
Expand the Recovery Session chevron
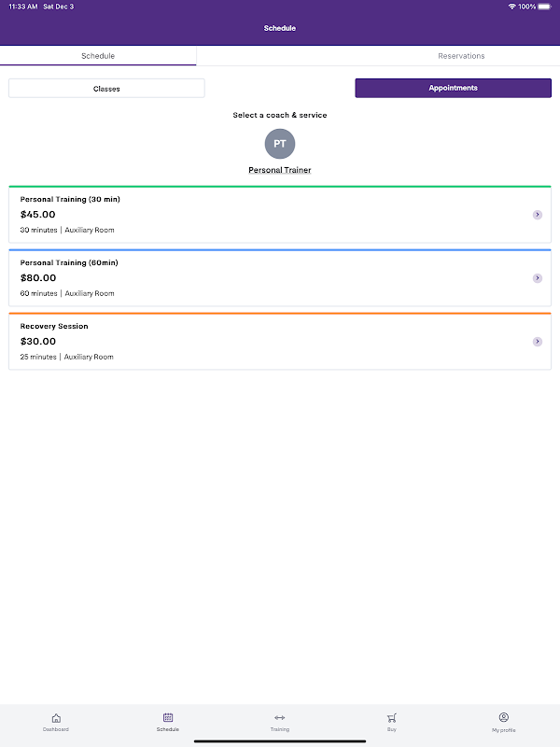(538, 342)
